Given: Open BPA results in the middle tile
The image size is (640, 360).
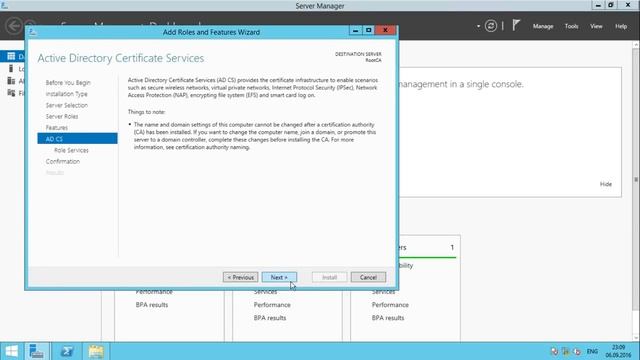Looking at the screenshot, I should tap(270, 318).
